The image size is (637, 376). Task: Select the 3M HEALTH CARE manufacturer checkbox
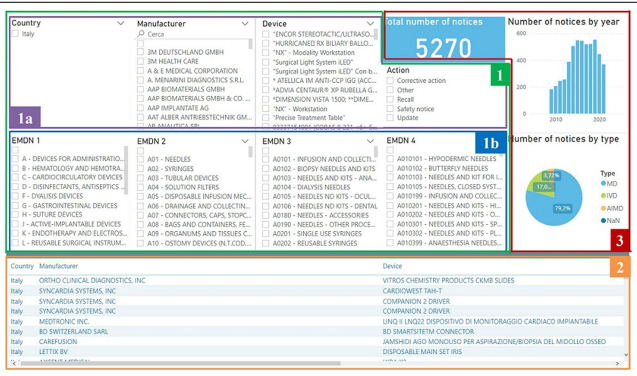[x=141, y=61]
